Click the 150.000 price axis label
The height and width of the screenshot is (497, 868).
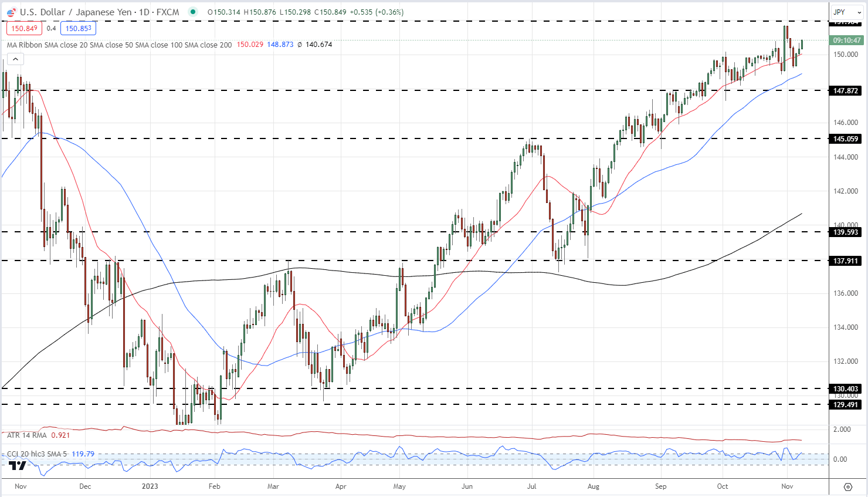click(x=846, y=55)
